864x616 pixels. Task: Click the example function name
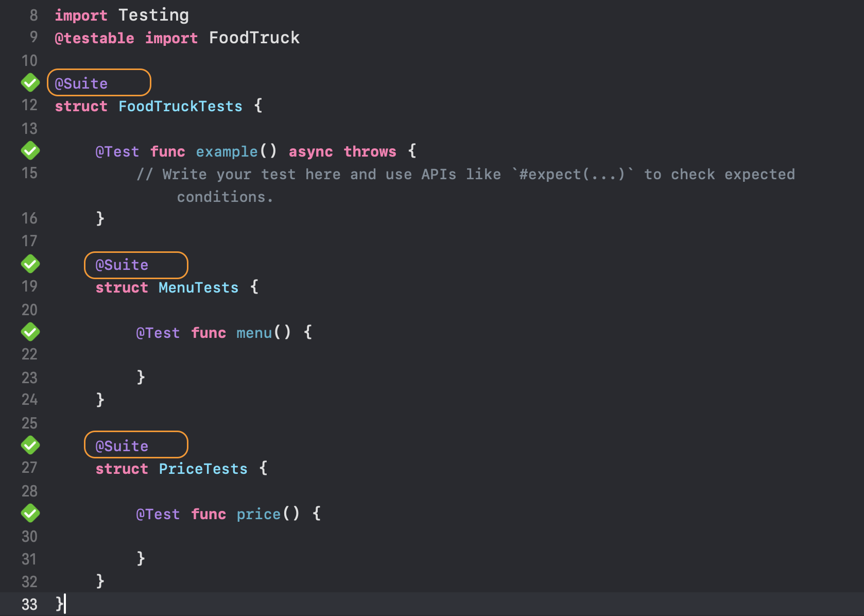coord(227,151)
